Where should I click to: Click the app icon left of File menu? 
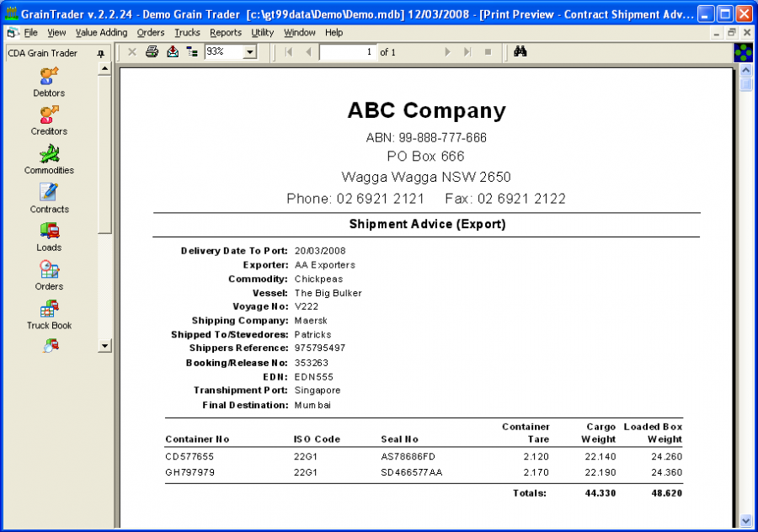[13, 33]
